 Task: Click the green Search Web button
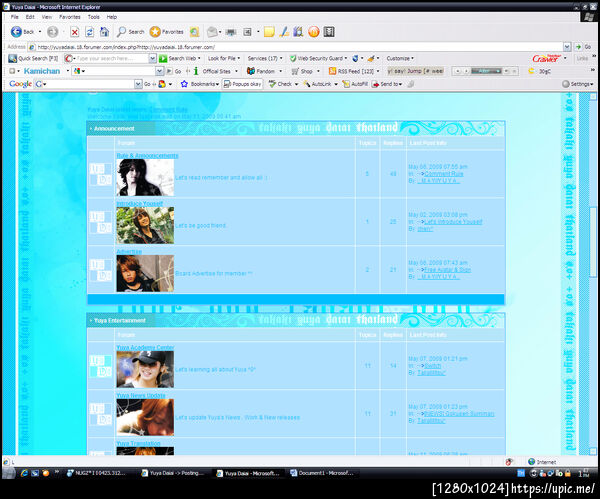[180, 58]
